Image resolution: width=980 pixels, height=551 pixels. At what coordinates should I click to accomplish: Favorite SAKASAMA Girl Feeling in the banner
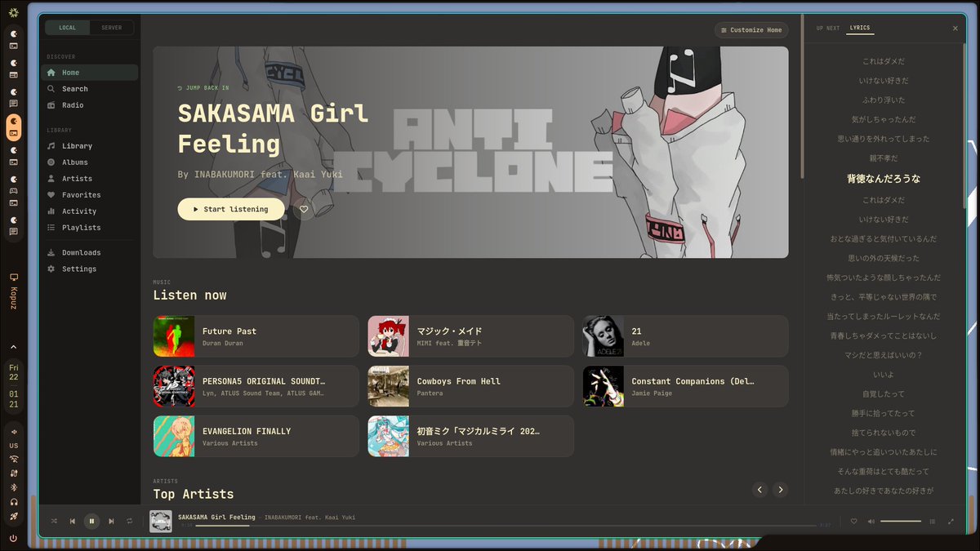pos(304,209)
